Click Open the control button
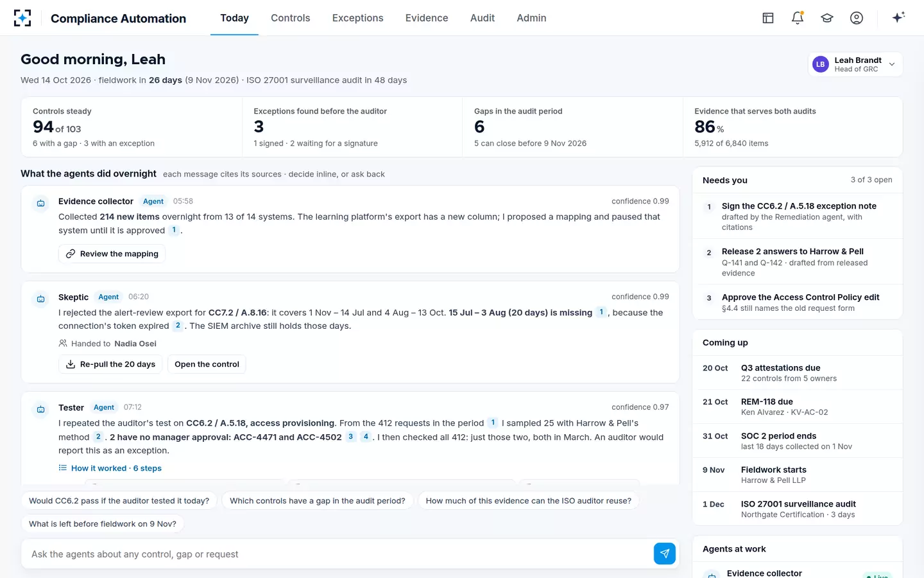Viewport: 924px width, 578px height. point(207,364)
